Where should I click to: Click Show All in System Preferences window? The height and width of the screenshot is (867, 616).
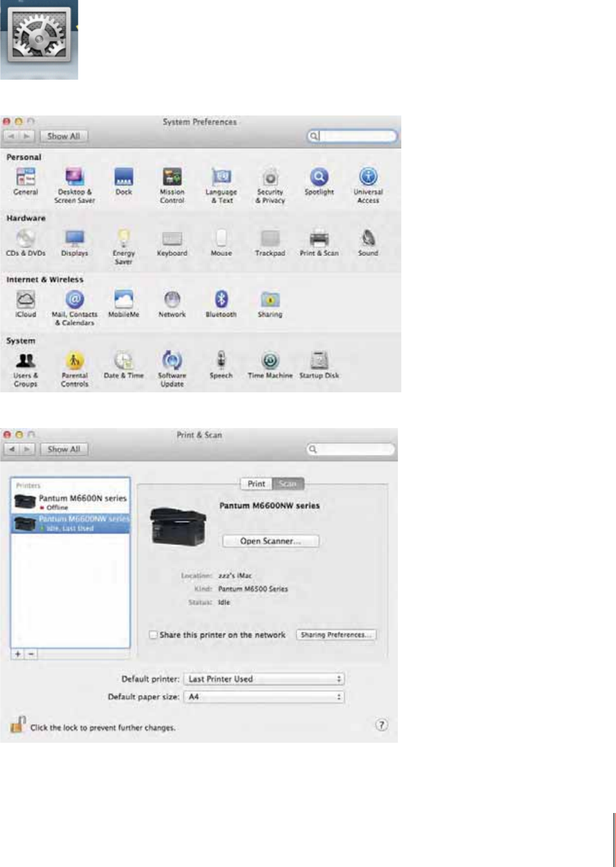click(63, 136)
